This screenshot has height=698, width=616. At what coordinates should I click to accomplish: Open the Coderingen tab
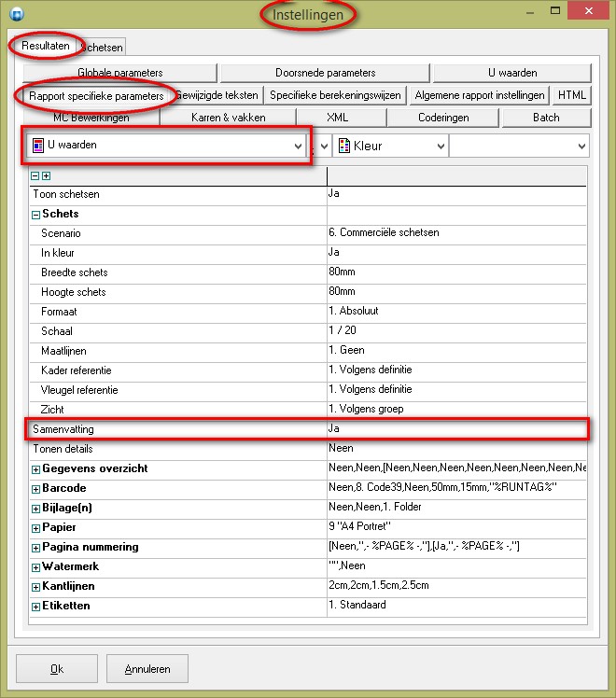(x=443, y=118)
